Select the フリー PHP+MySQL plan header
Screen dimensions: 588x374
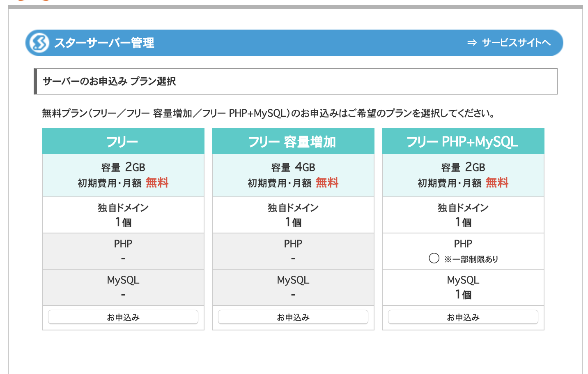click(x=463, y=141)
